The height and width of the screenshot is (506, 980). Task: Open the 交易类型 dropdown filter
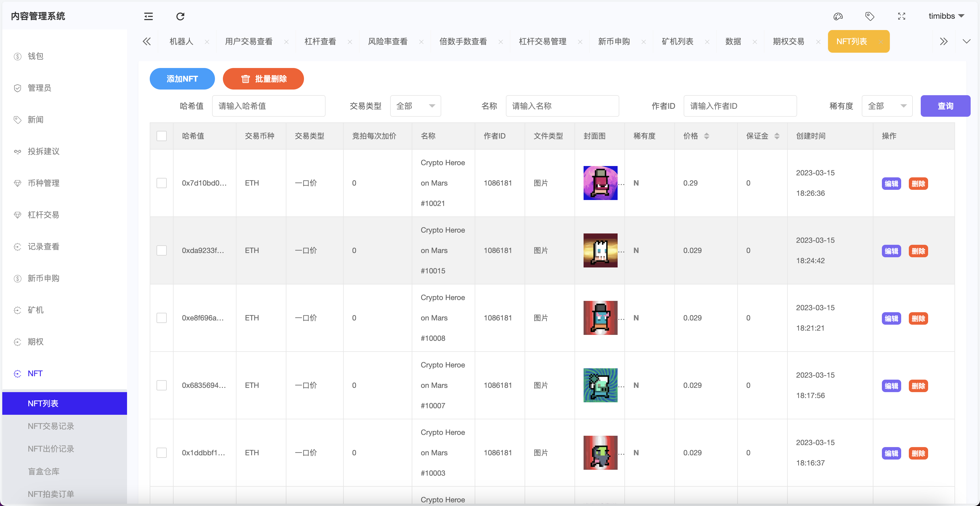[x=415, y=106]
